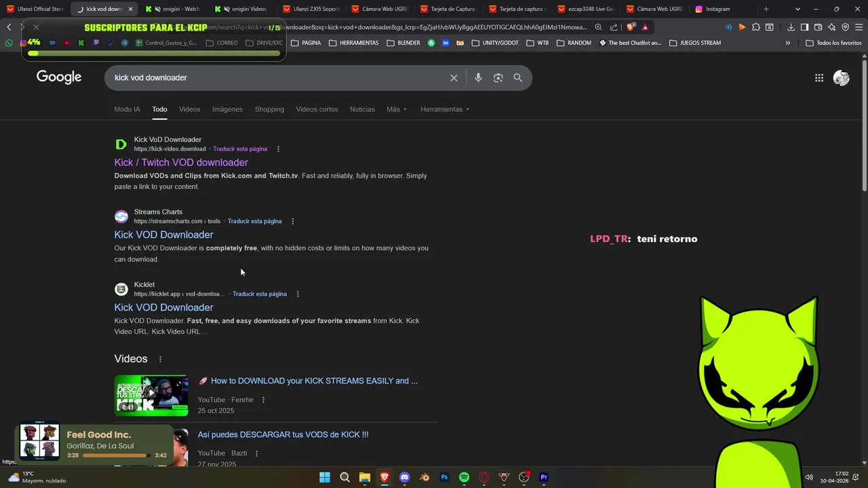Viewport: 868px width, 488px height.
Task: Open the Google account avatar
Action: click(841, 78)
